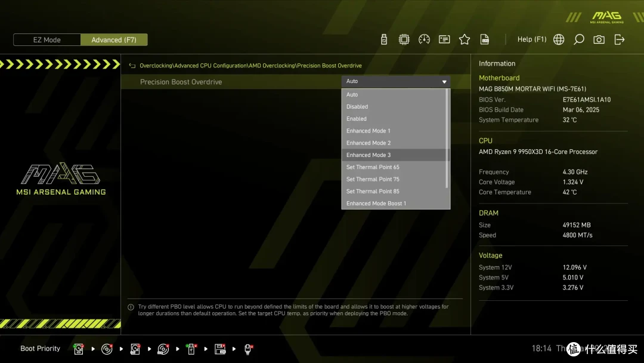This screenshot has height=363, width=644.
Task: Go back using the breadcrumb return arrow
Action: click(132, 66)
